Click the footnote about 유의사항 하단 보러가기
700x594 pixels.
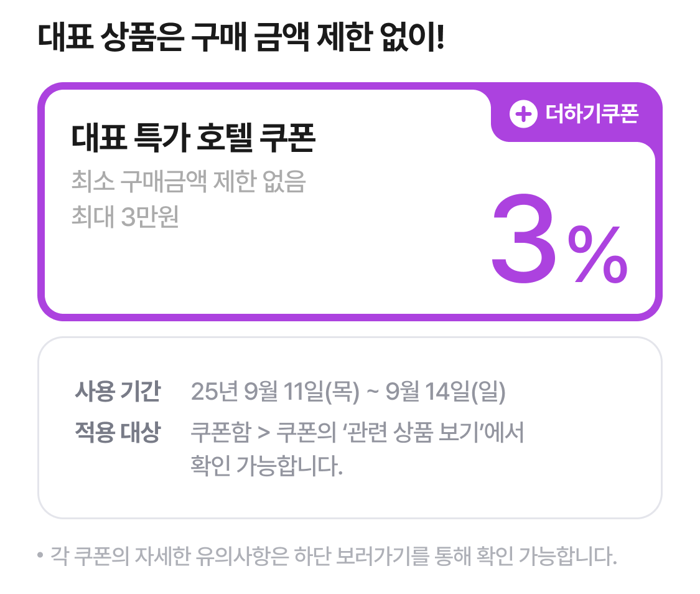[x=334, y=556]
